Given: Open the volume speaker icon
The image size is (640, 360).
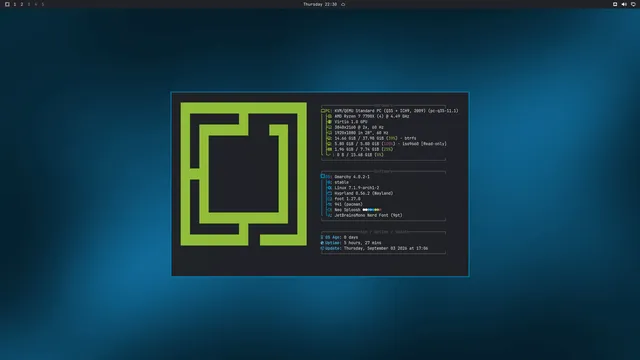Looking at the screenshot, I should pyautogui.click(x=624, y=4).
